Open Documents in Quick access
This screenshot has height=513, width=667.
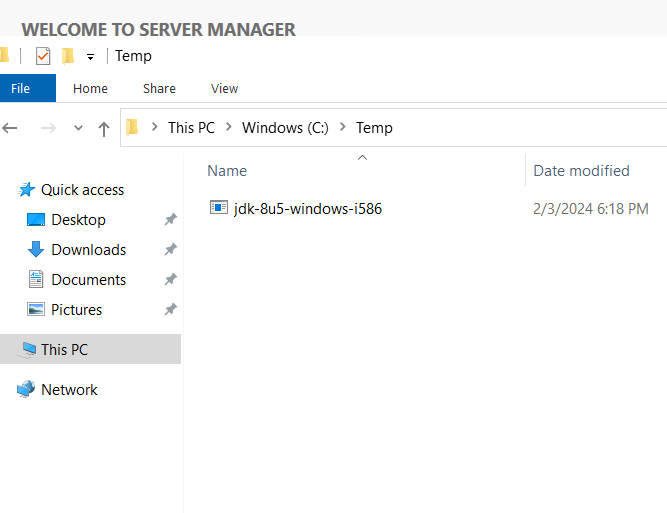(x=89, y=279)
